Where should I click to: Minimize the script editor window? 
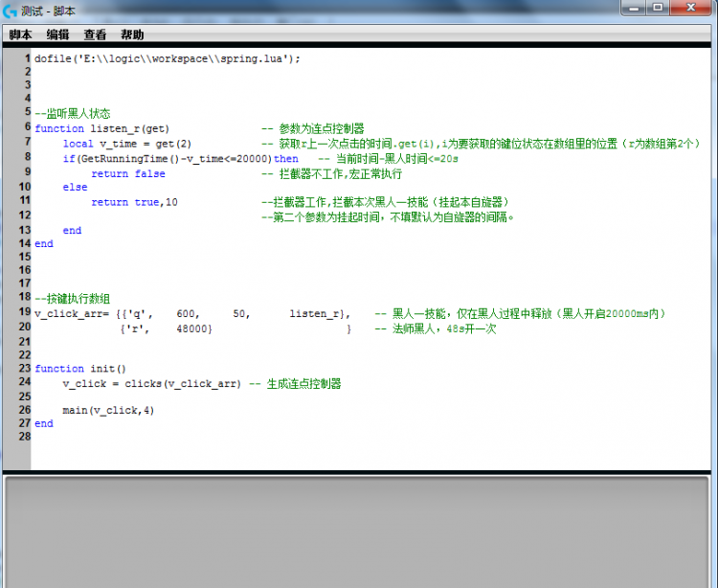(x=634, y=8)
